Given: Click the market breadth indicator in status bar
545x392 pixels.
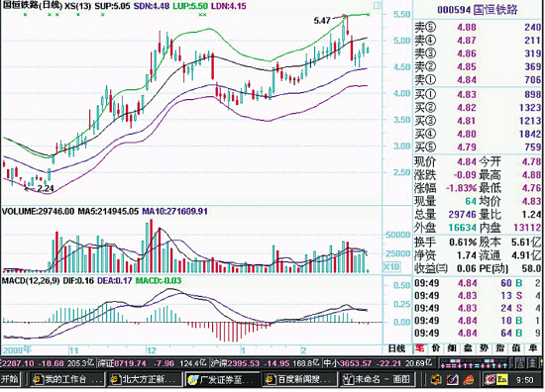Looking at the screenshot, I should pyautogui.click(x=473, y=364).
